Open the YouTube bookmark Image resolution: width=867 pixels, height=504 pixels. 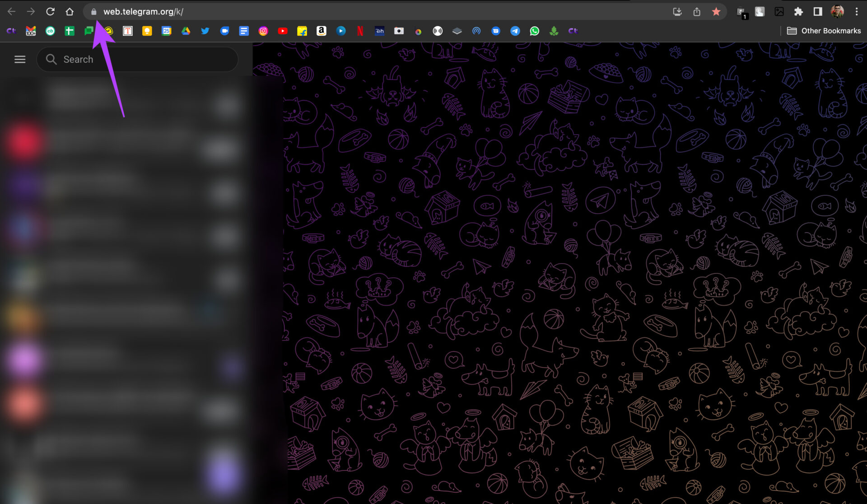[x=283, y=31]
